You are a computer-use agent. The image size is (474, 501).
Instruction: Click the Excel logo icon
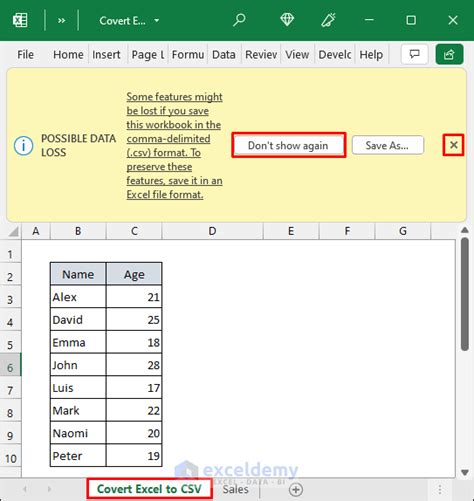point(20,21)
